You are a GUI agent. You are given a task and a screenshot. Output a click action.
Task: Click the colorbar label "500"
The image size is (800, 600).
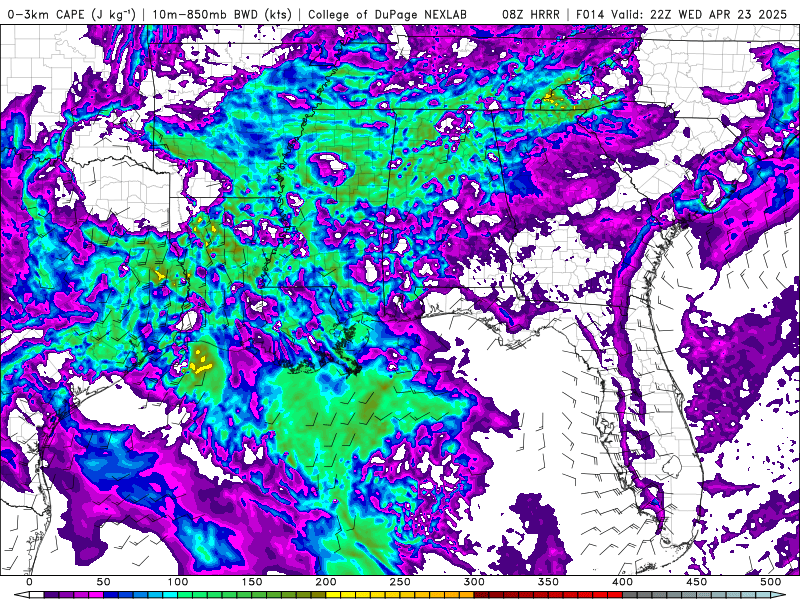point(770,582)
